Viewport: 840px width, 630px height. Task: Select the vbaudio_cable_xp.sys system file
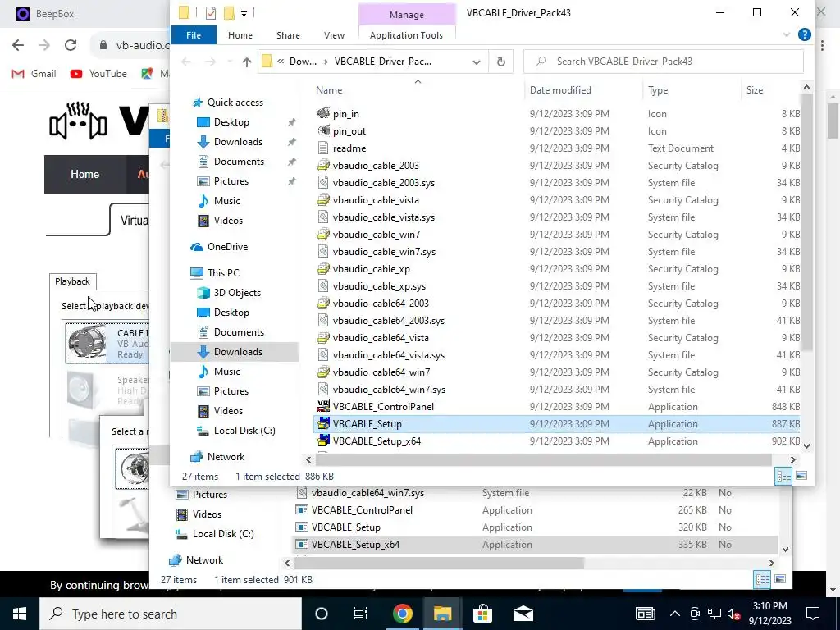379,286
